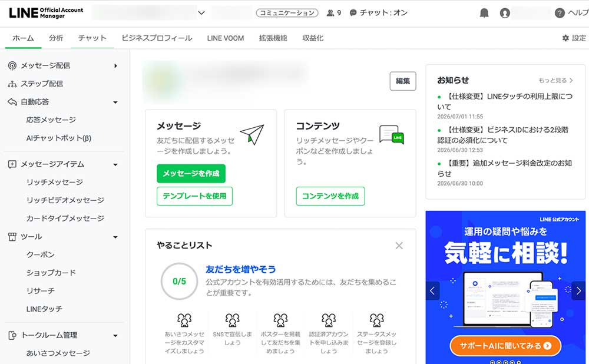Image resolution: width=589 pixels, height=364 pixels.
Task: Click the 編集 button
Action: (403, 81)
